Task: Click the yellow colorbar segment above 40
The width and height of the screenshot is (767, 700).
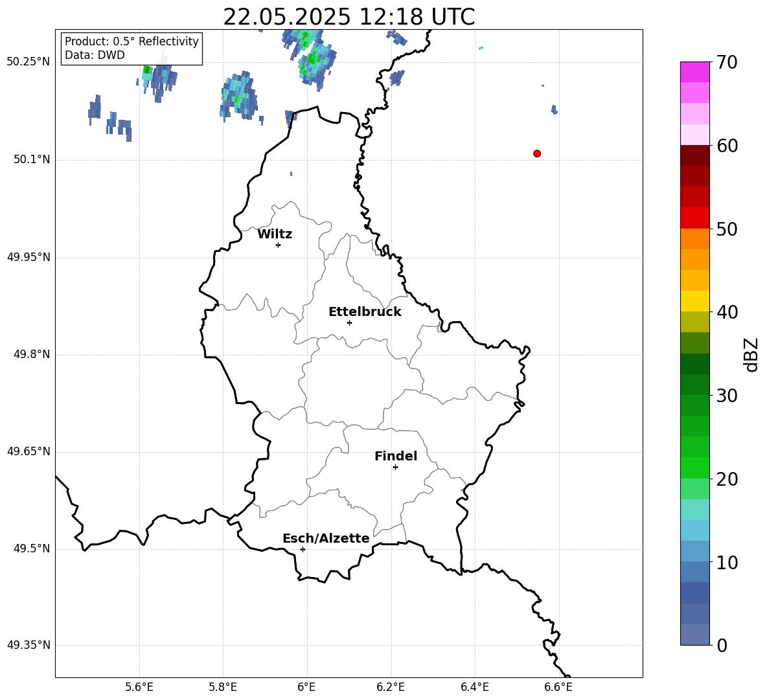Action: 694,301
